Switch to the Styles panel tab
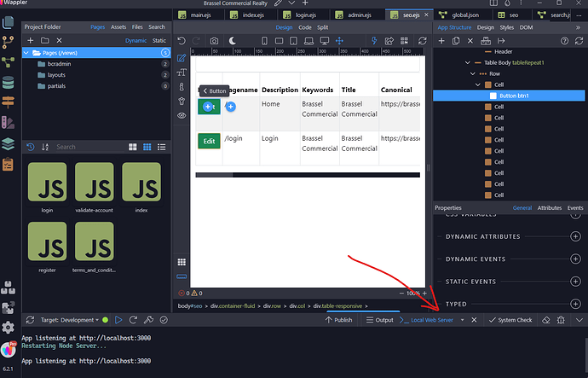 (x=507, y=27)
